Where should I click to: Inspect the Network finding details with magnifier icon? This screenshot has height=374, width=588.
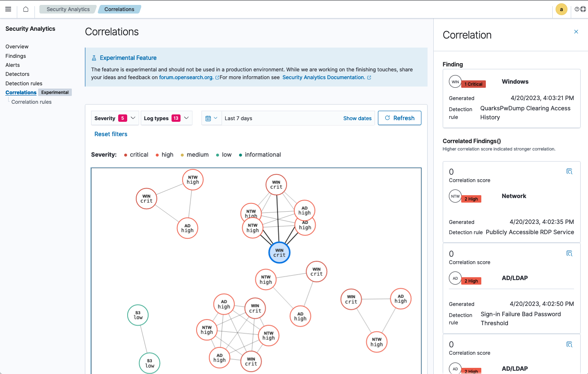(x=570, y=172)
